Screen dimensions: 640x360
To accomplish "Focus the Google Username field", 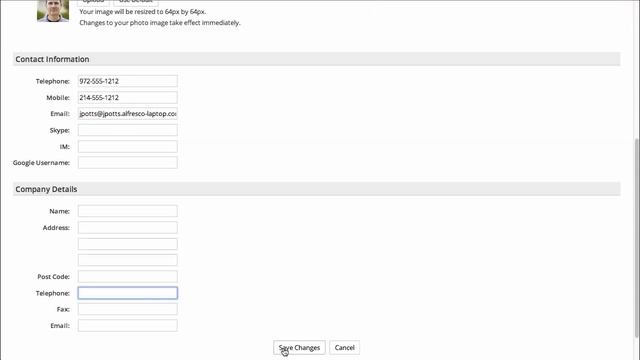I will pyautogui.click(x=128, y=162).
